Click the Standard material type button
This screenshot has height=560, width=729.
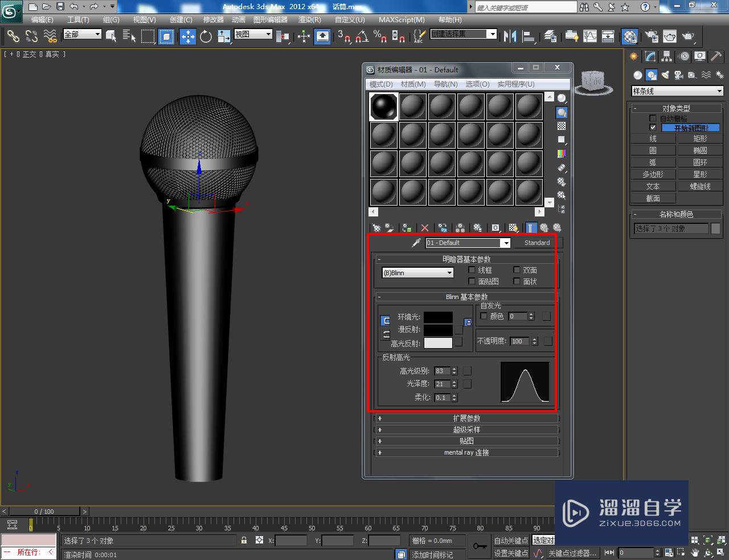[x=537, y=243]
